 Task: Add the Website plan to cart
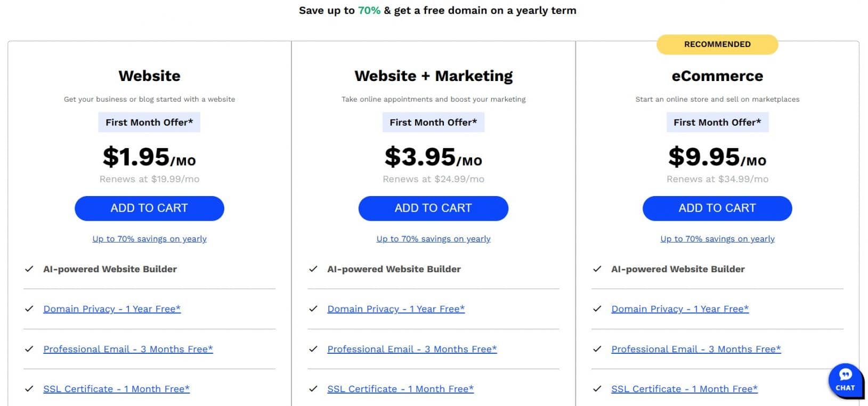pos(149,208)
